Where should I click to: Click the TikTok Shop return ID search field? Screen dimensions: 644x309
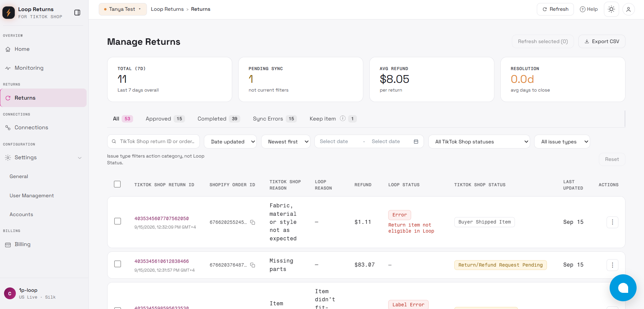click(153, 141)
